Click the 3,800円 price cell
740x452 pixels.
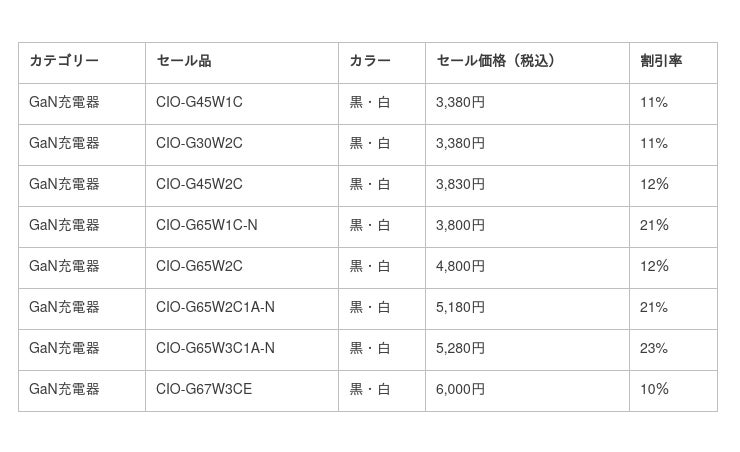click(x=461, y=226)
